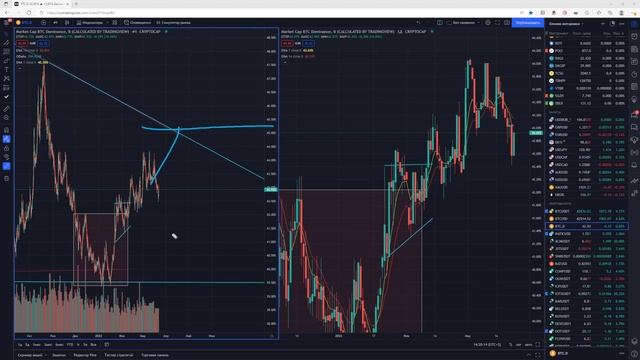Select the BTCUSDT row in watchlist
The height and width of the screenshot is (360, 640).
coord(586,211)
